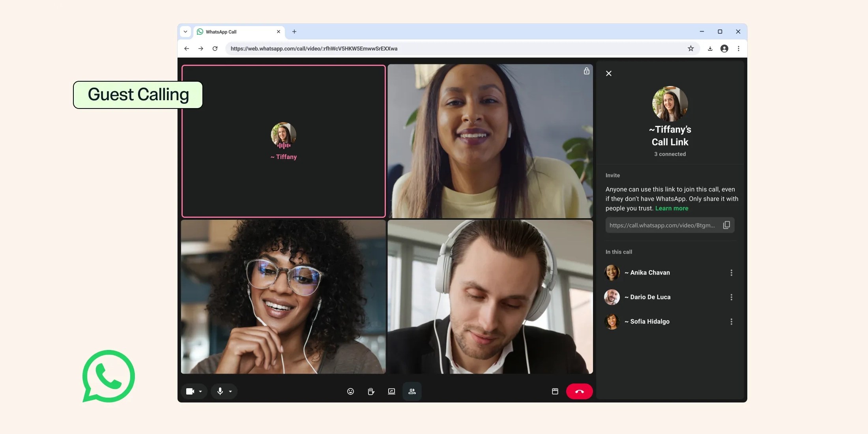Go back in the browser
This screenshot has height=434, width=868.
[x=187, y=49]
